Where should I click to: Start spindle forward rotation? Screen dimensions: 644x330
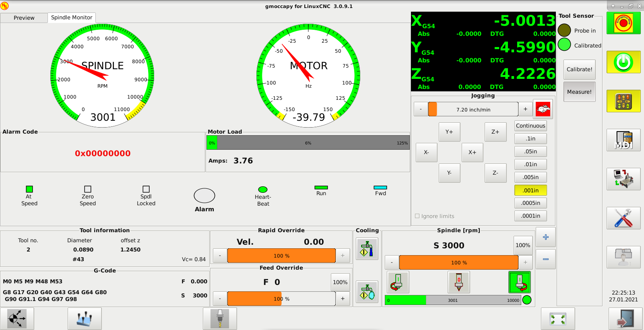520,282
